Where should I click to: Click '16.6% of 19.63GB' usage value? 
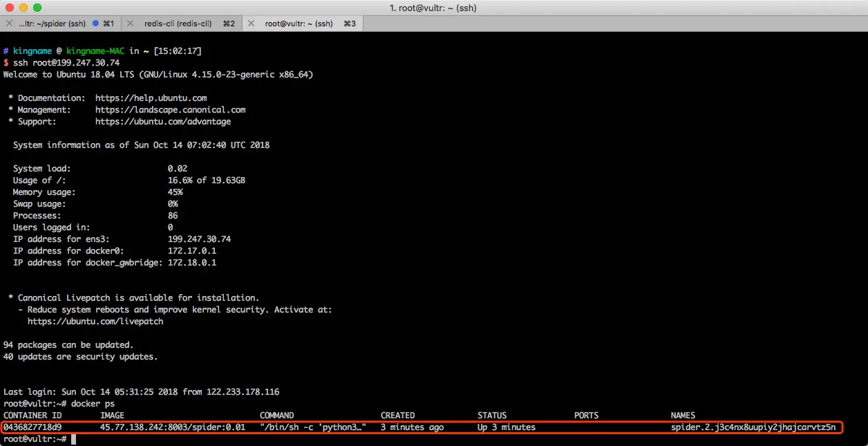tap(207, 180)
